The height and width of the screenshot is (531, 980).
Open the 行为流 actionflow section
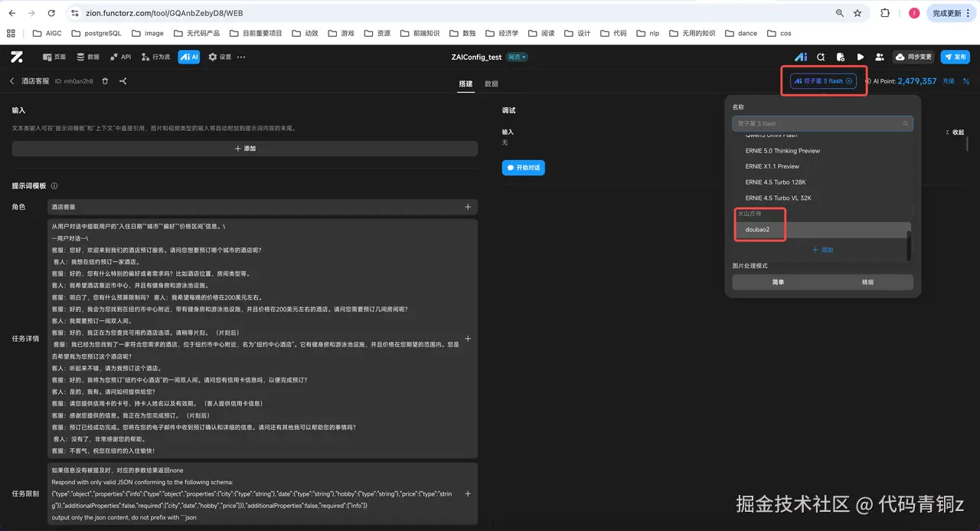[155, 57]
